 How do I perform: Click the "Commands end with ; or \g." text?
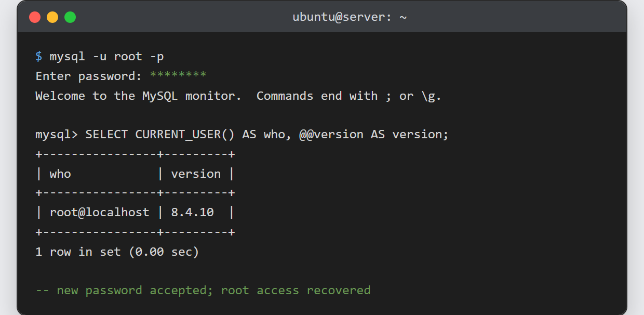(349, 96)
